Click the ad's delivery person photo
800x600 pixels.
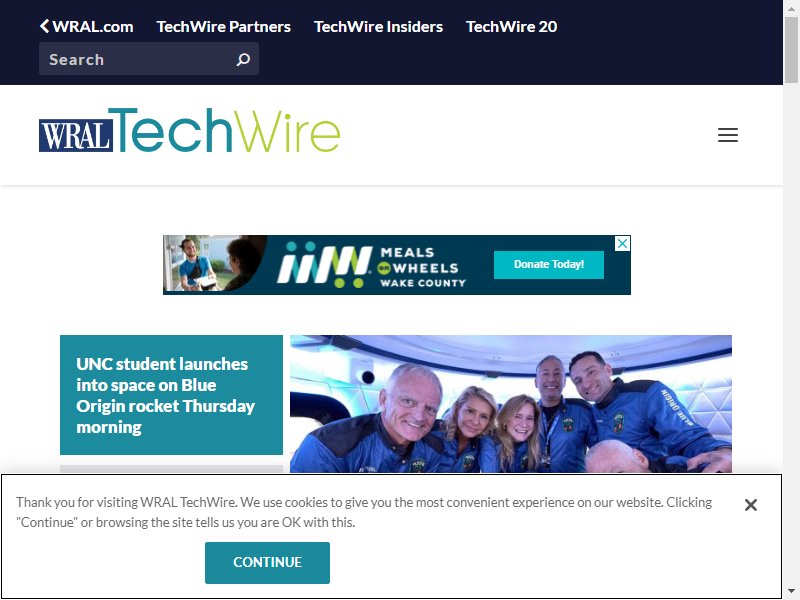[x=214, y=264]
